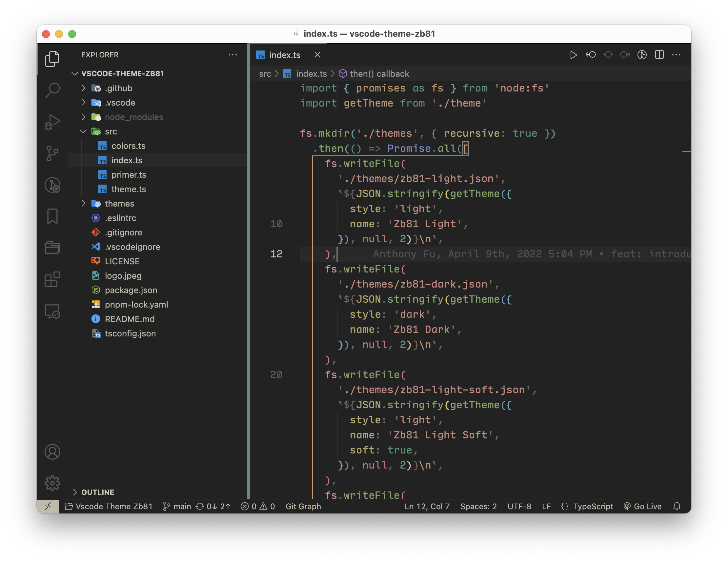Viewport: 728px width, 562px height.
Task: Open editor More Actions ellipsis
Action: pos(676,55)
